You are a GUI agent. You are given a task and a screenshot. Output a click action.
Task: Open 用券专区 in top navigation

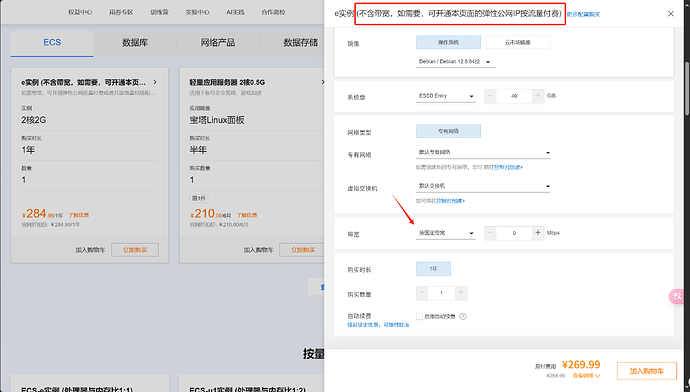point(121,12)
